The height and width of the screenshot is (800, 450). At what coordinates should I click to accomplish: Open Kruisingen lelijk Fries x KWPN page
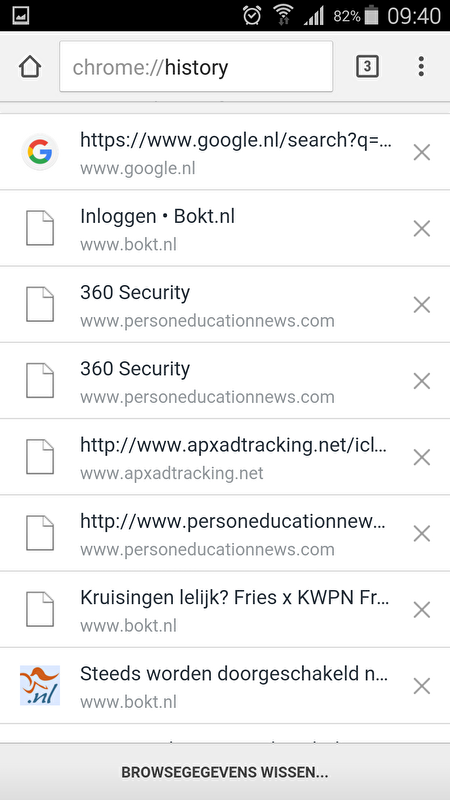pos(235,598)
